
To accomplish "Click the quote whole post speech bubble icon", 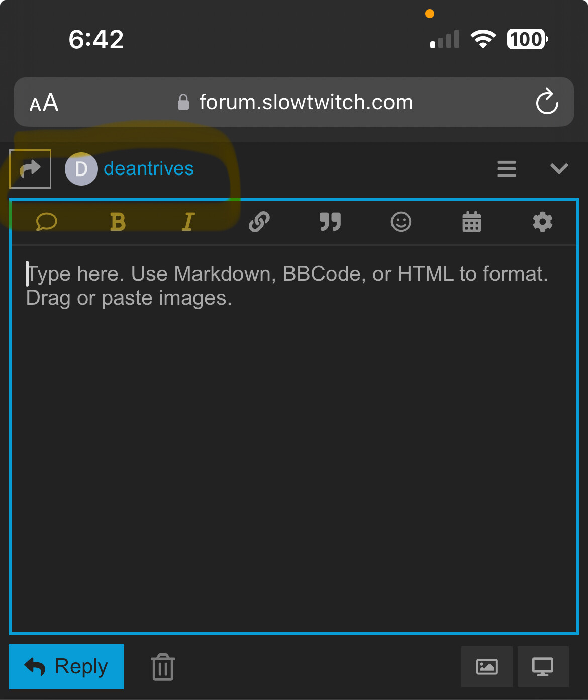I will point(46,222).
